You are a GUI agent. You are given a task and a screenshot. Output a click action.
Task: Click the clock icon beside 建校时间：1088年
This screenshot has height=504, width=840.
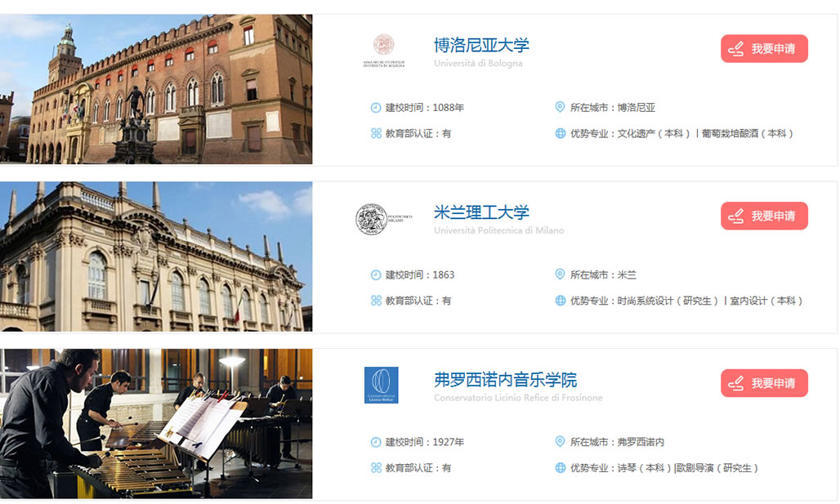pyautogui.click(x=376, y=108)
